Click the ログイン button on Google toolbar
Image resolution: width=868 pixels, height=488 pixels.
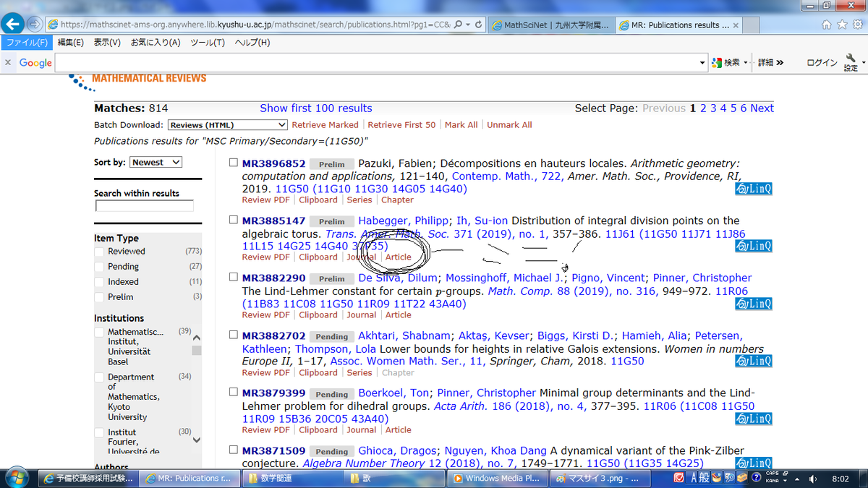pyautogui.click(x=822, y=63)
